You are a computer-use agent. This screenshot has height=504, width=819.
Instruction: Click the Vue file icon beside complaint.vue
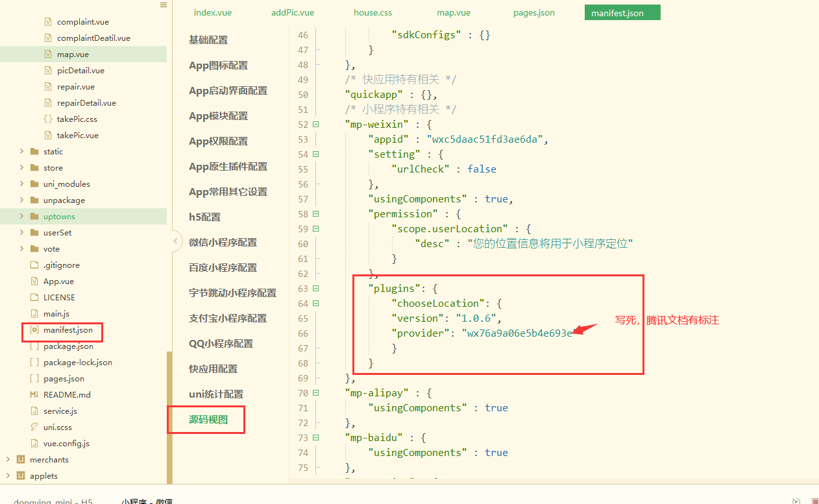[48, 22]
